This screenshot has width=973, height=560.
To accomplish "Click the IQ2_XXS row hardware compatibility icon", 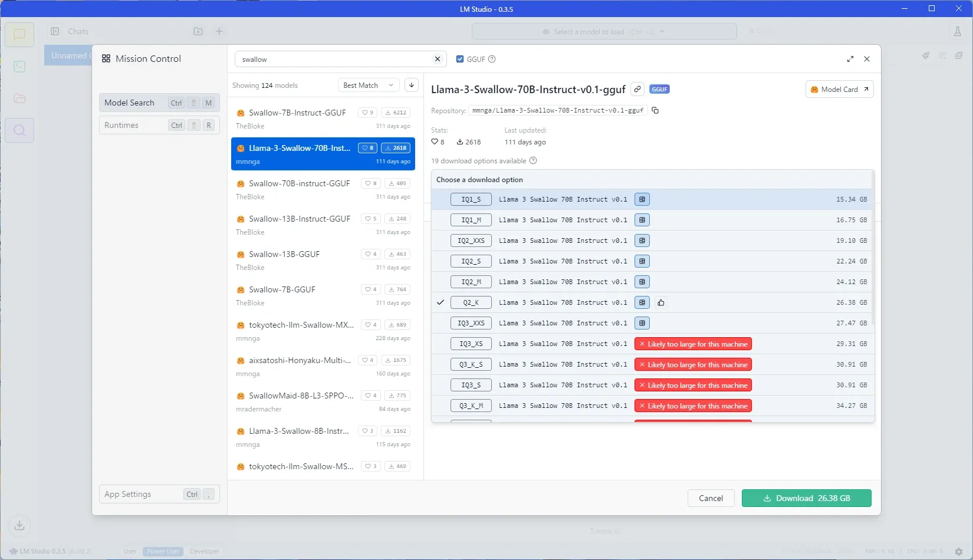I will [x=642, y=241].
